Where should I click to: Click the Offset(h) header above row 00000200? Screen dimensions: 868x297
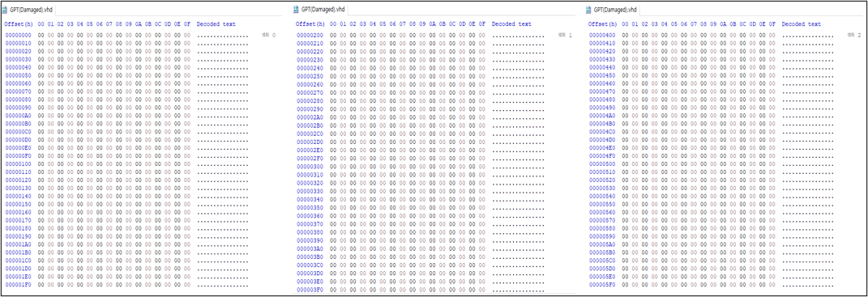[310, 24]
